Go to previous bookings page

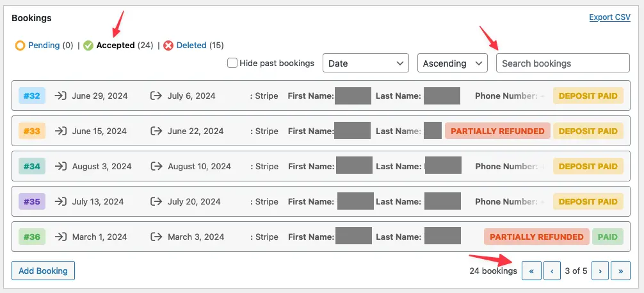[552, 271]
